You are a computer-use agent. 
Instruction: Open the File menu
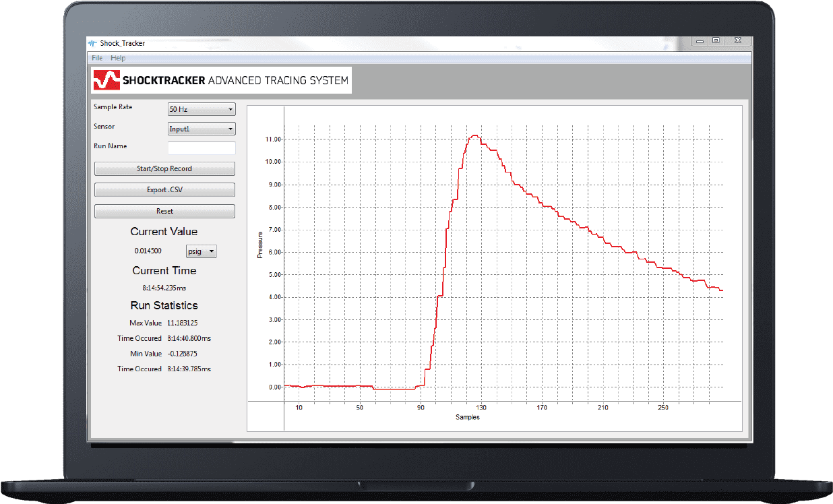click(96, 57)
